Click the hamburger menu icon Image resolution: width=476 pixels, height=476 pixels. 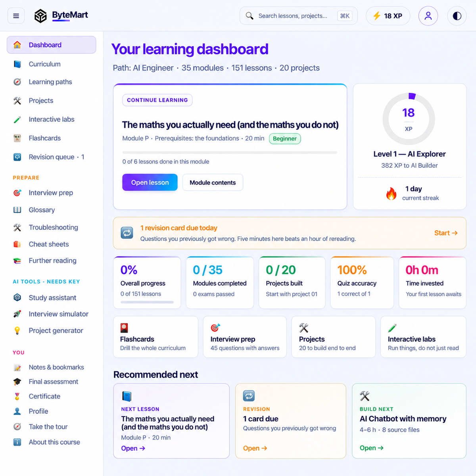tap(16, 16)
